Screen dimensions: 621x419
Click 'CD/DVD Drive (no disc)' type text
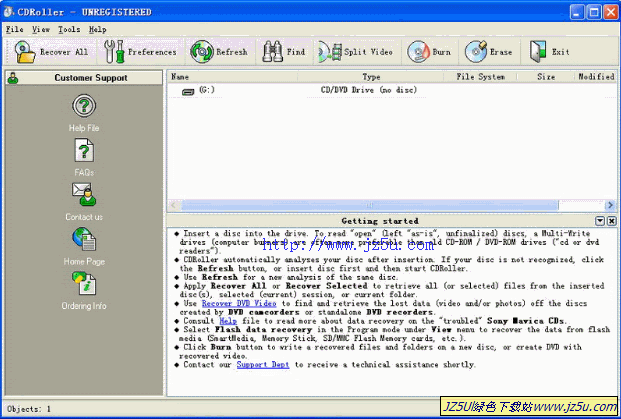369,90
